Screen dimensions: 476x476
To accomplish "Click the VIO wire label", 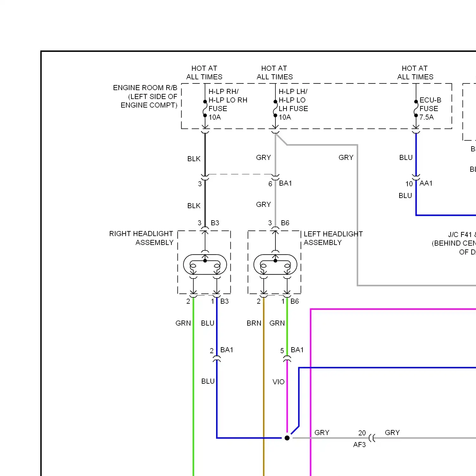I will coord(279,382).
